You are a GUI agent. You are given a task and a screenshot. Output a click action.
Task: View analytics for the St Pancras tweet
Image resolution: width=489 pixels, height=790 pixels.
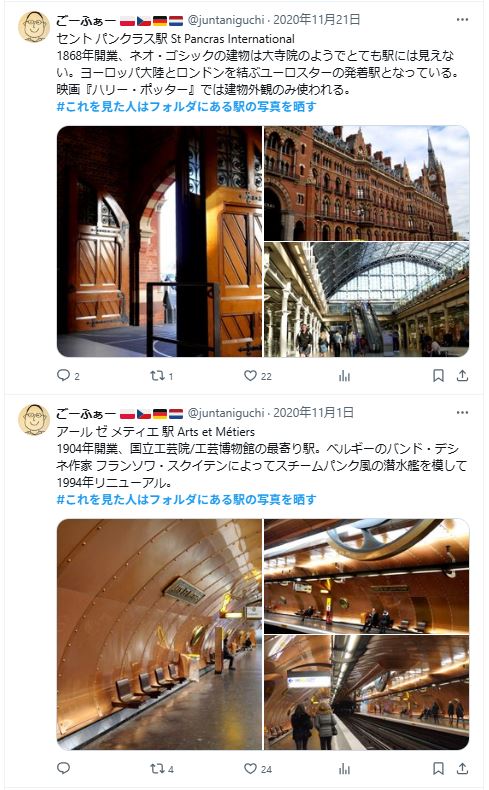pos(344,375)
